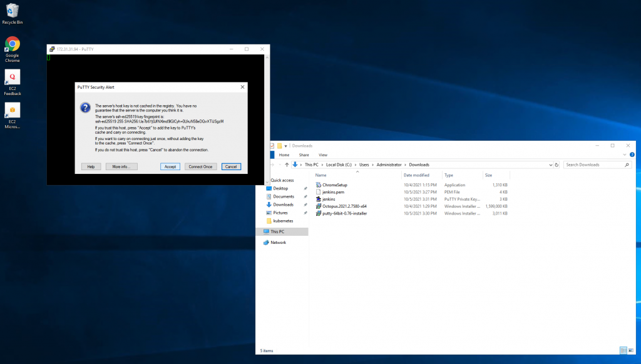Open the Recycle Bin desktop icon

[x=13, y=13]
